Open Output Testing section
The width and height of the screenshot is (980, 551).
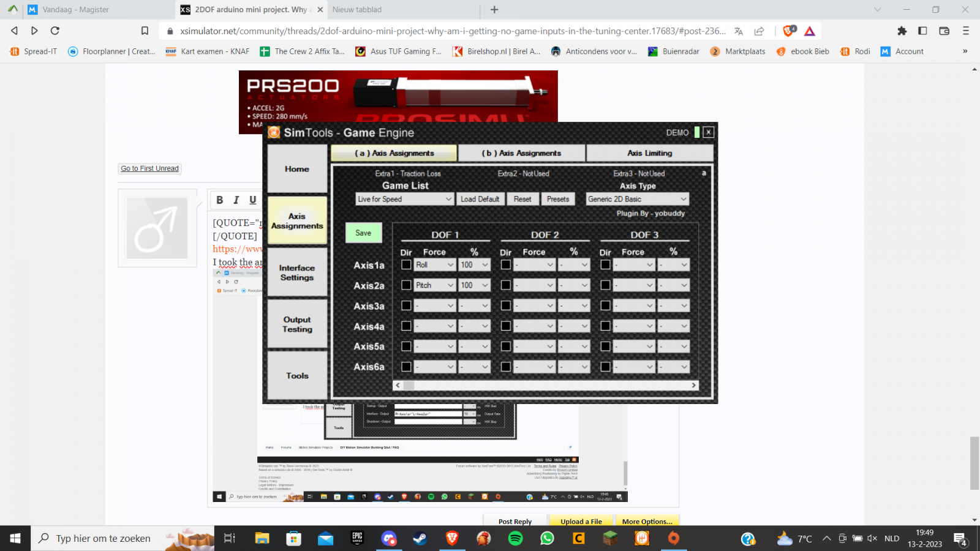tap(297, 324)
